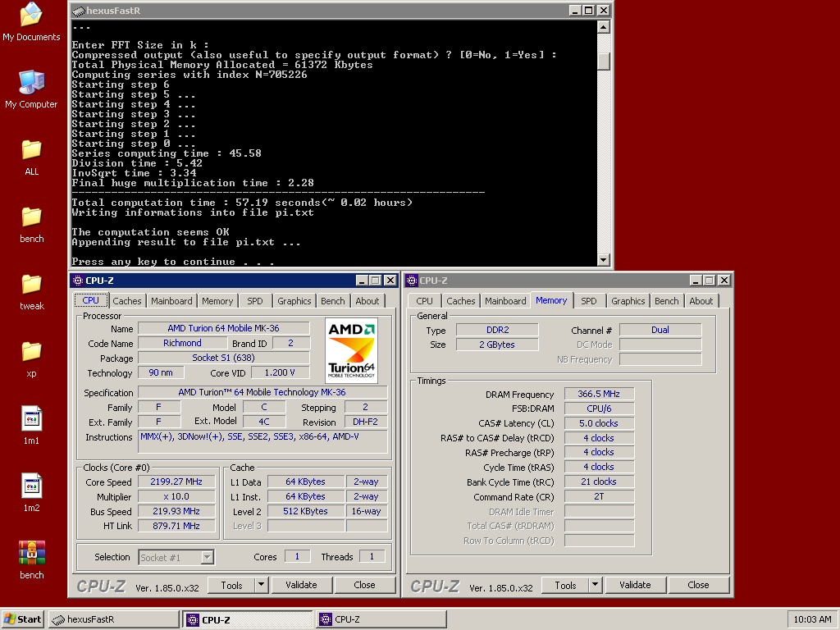Click the AMD Turion64 processor logo

click(x=351, y=351)
